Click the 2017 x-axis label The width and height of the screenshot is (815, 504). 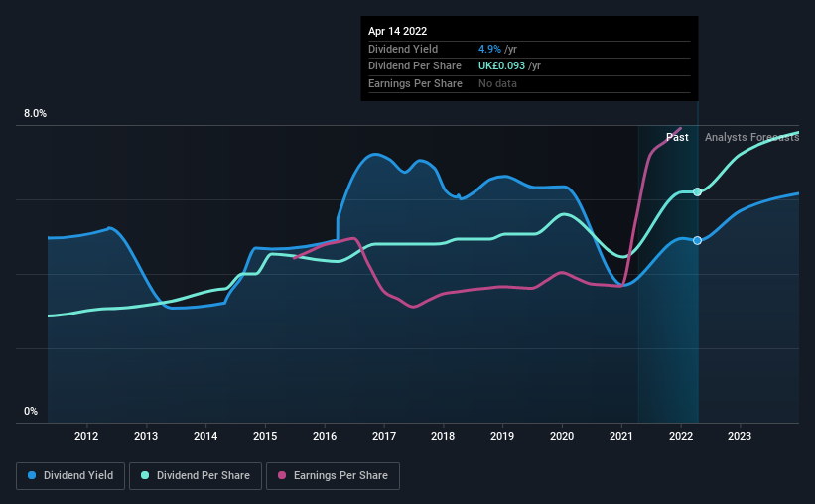click(384, 436)
